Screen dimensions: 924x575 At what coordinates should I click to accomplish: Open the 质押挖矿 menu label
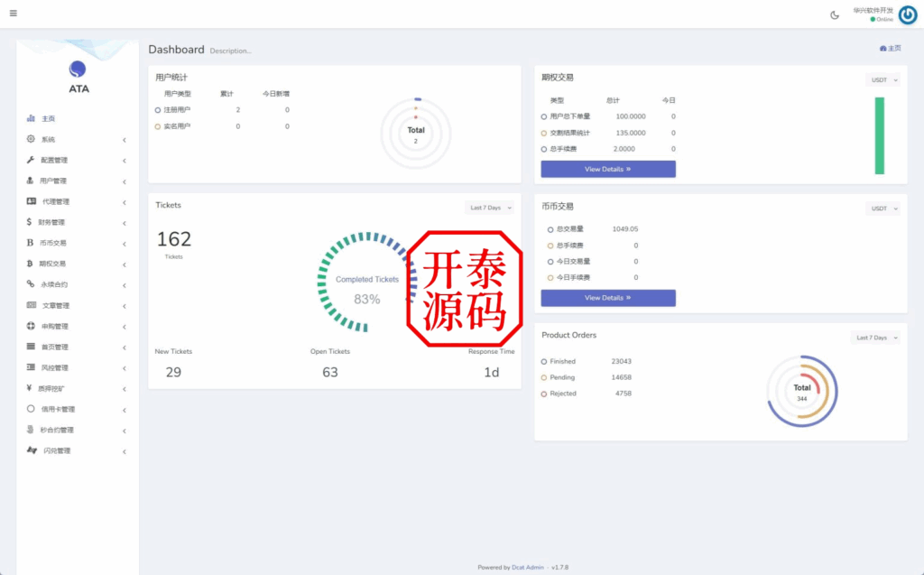pos(51,389)
